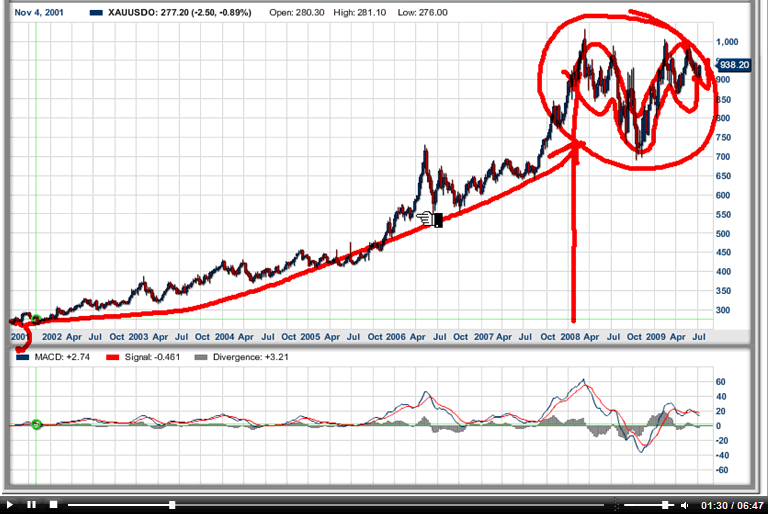
Task: Click the 01:30 / 06:47 time display
Action: pos(732,505)
